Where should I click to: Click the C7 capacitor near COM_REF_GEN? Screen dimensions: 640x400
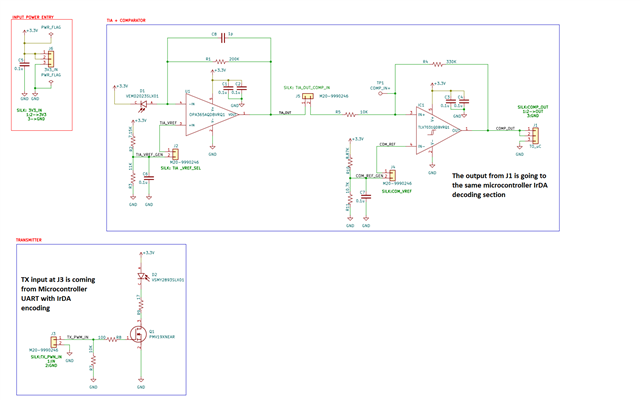[366, 197]
